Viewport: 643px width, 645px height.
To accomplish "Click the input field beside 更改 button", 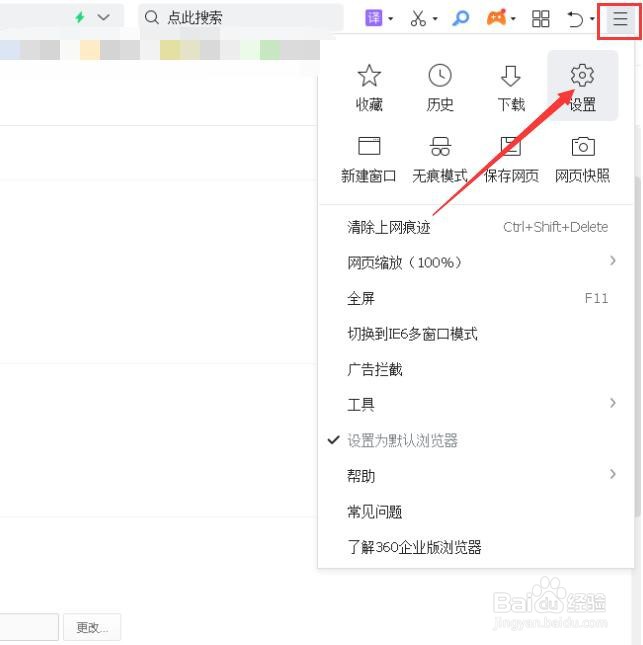I will [x=29, y=627].
